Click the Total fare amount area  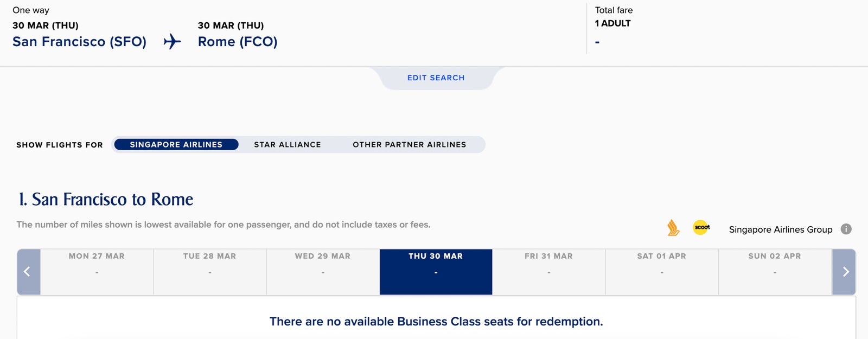598,41
